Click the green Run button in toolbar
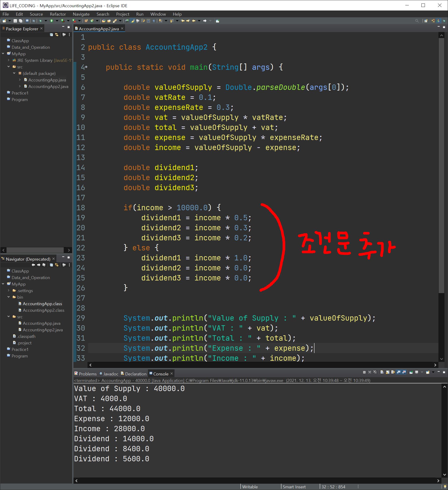 pyautogui.click(x=52, y=21)
